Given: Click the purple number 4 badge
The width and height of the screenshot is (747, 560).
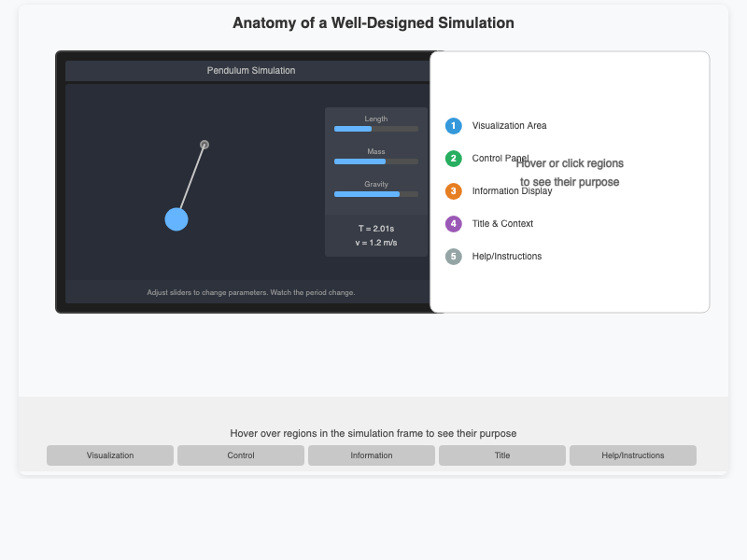Looking at the screenshot, I should point(454,224).
